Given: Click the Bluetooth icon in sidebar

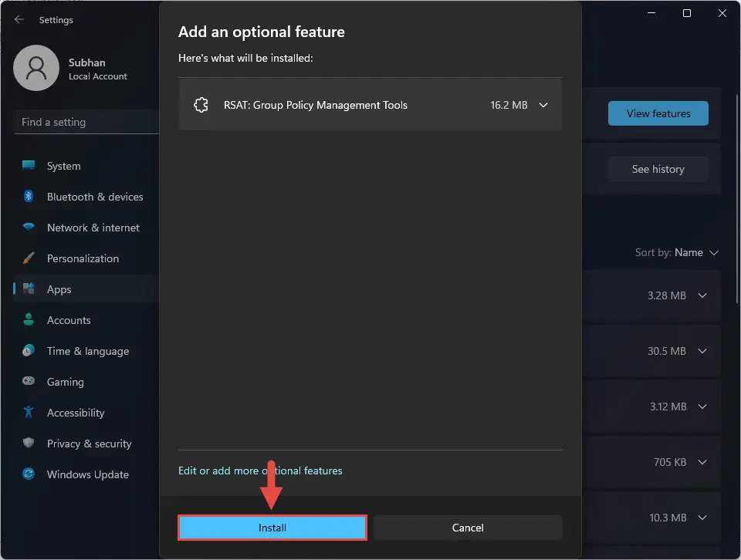Looking at the screenshot, I should 29,196.
